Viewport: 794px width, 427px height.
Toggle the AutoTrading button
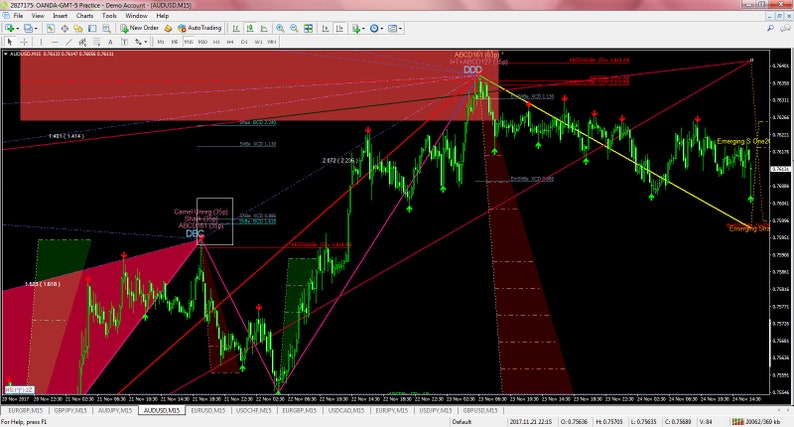tap(200, 28)
